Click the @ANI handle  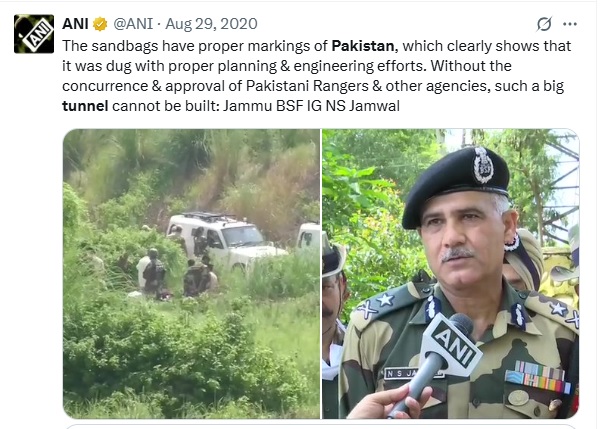click(133, 24)
